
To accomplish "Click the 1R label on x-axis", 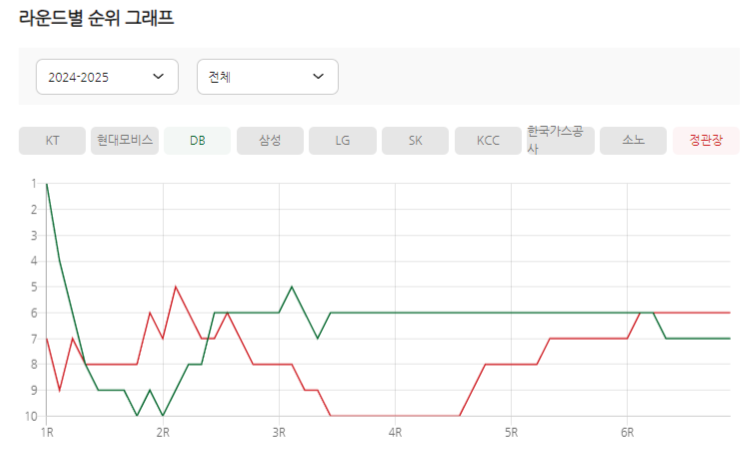I will 47,432.
